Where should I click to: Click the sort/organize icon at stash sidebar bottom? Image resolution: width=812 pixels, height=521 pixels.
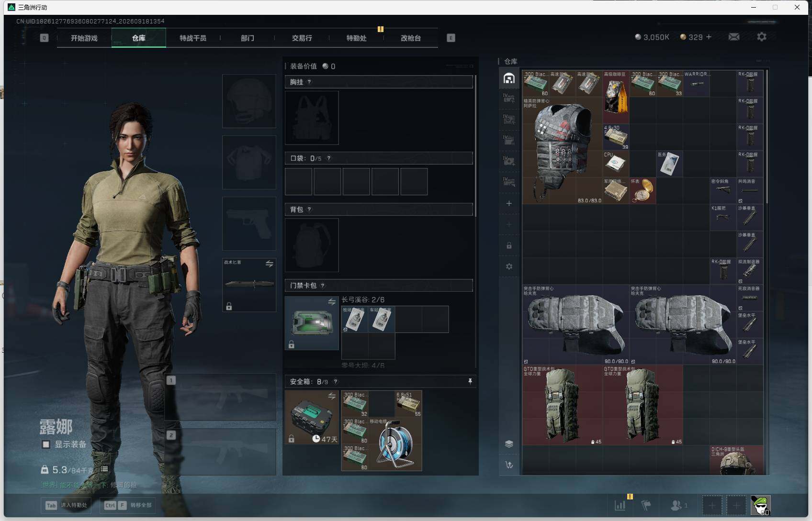pyautogui.click(x=509, y=465)
